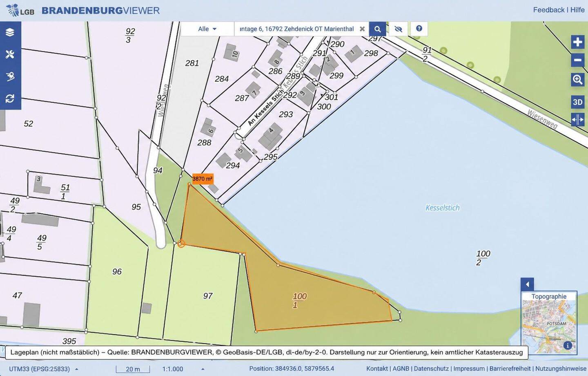Click parcel number 94 label
Viewport: 588px width, 376px height.
[158, 170]
